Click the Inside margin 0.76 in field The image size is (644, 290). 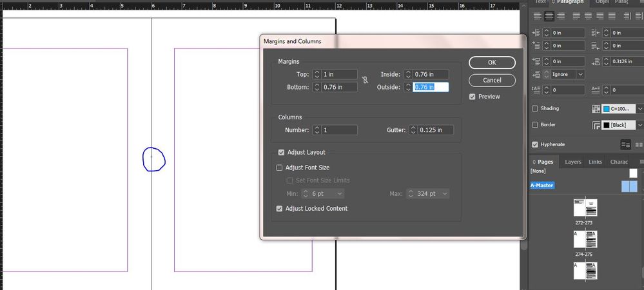tap(431, 74)
